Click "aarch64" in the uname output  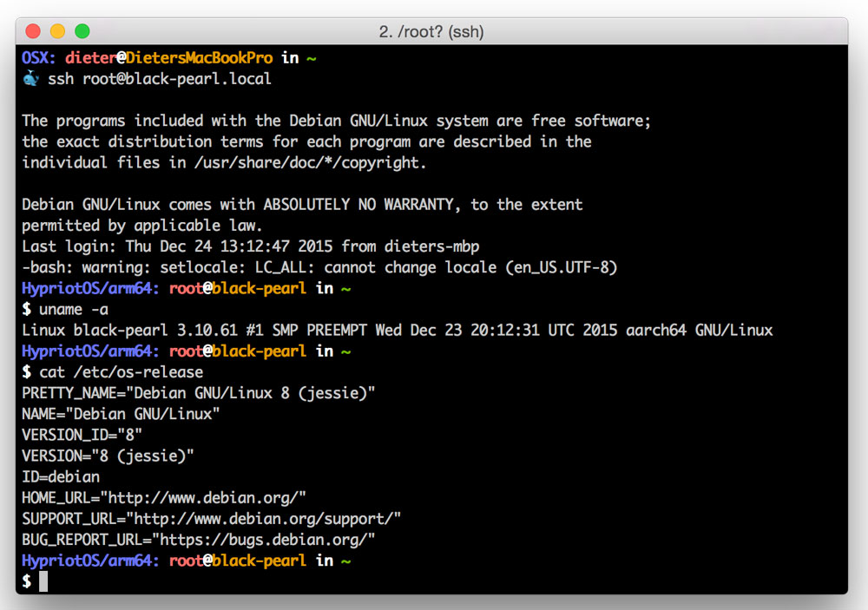[665, 330]
